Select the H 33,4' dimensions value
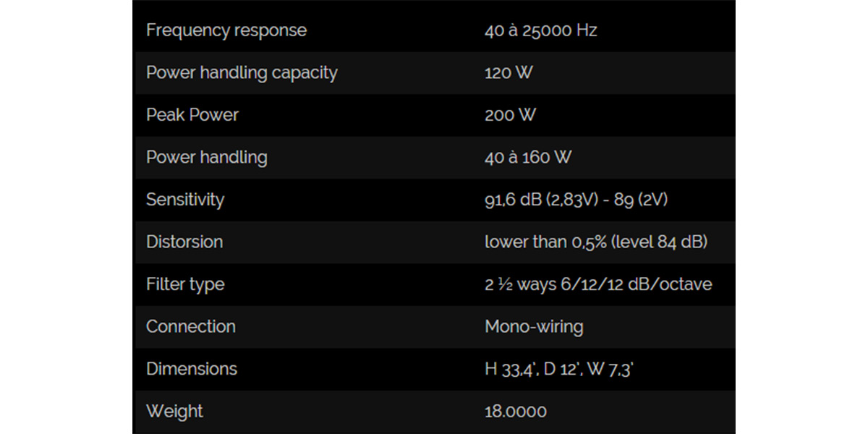Image resolution: width=868 pixels, height=434 pixels. tap(559, 369)
